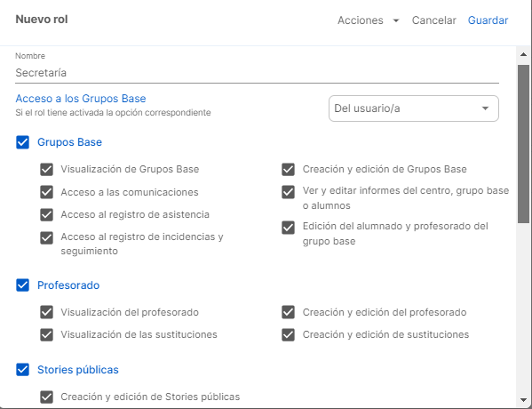Click the scrollbar down arrow
This screenshot has height=409, width=532.
coord(523,400)
